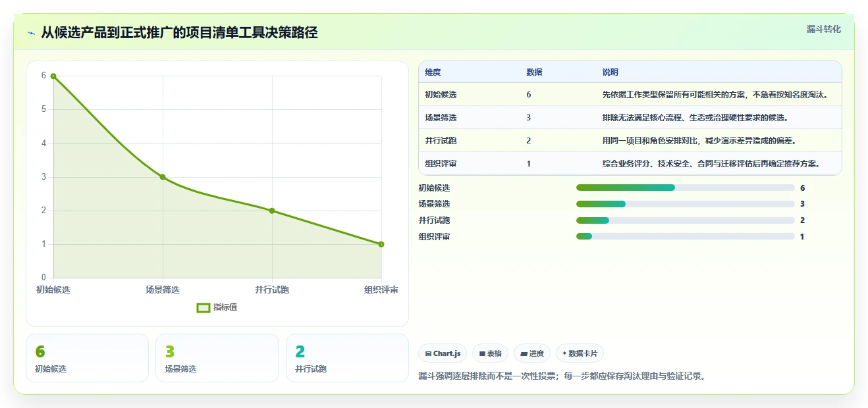The width and height of the screenshot is (868, 408).
Task: Select the 组织评审 table row cell
Action: (x=441, y=164)
